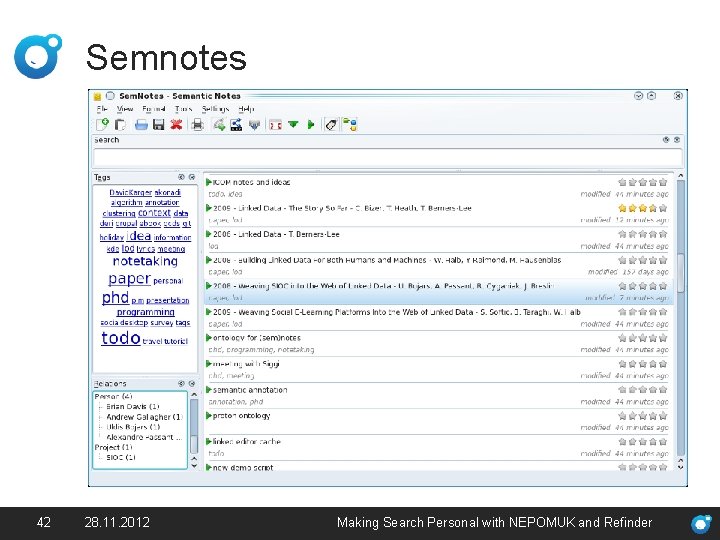Select the 'DavidKarger' tag link
The width and height of the screenshot is (720, 540).
click(x=130, y=192)
